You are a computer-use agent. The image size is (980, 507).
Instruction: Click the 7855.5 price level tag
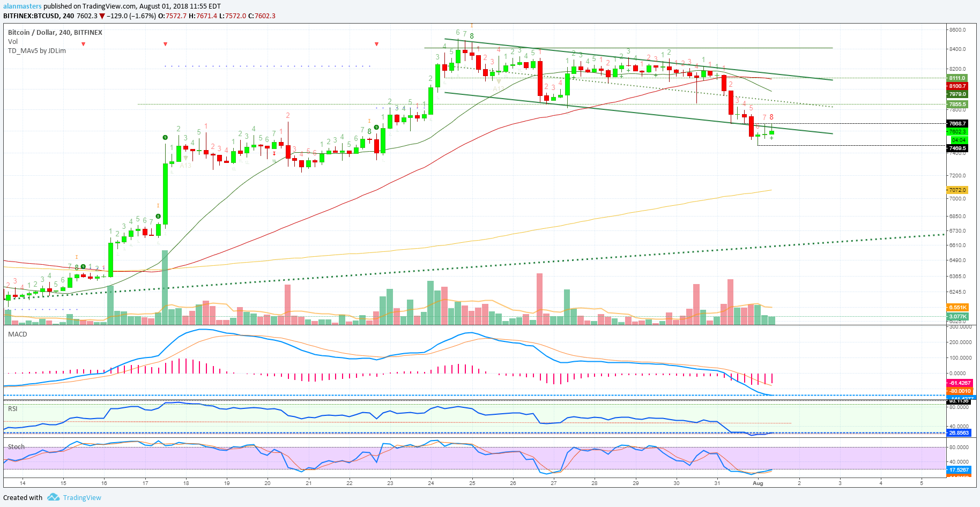(957, 104)
